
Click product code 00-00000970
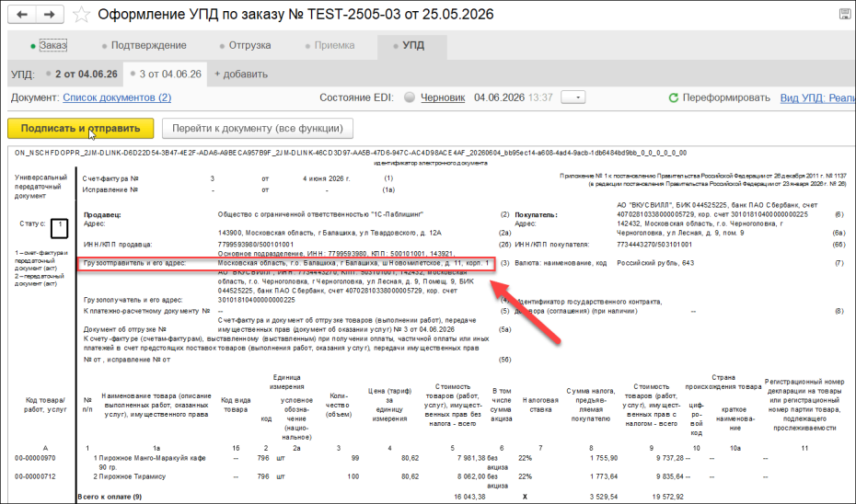35,458
